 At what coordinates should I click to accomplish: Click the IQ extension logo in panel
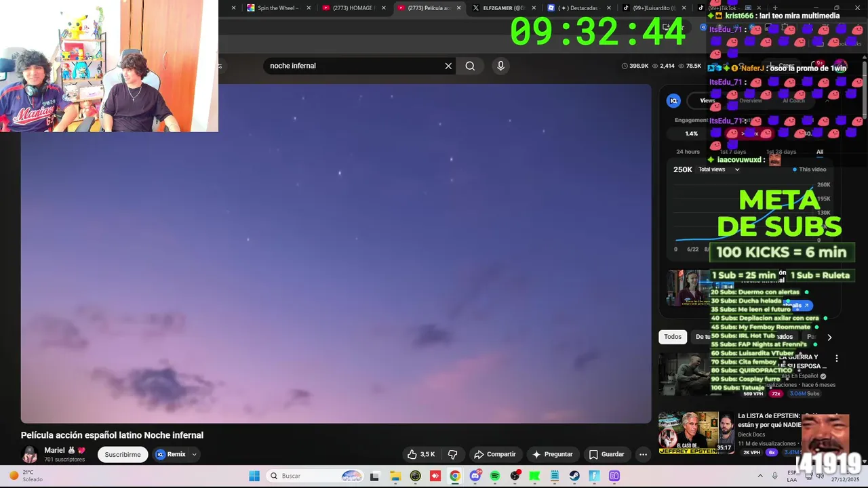(673, 100)
